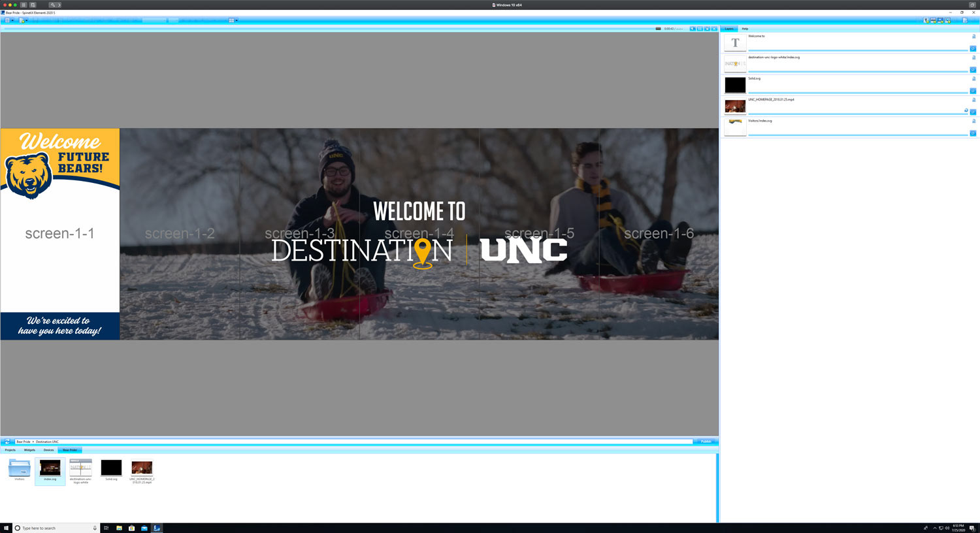Click Bear Pride in the breadcrumb path
The height and width of the screenshot is (533, 980).
pos(24,442)
